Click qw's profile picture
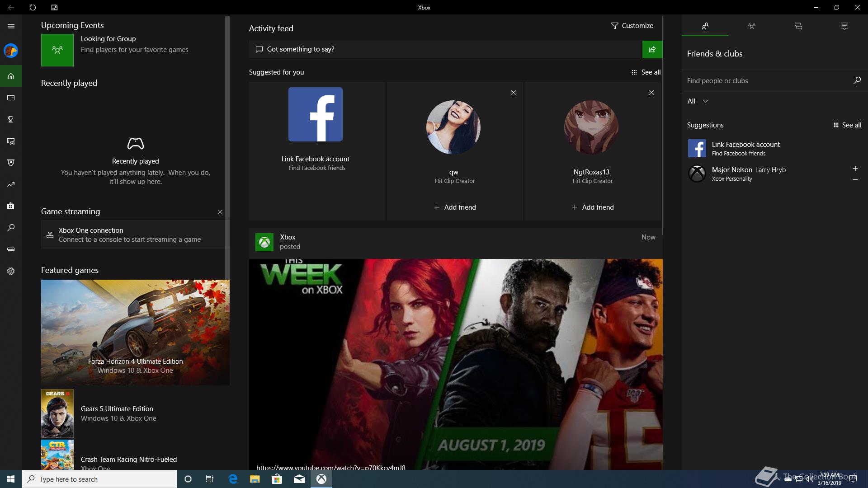 (x=453, y=127)
